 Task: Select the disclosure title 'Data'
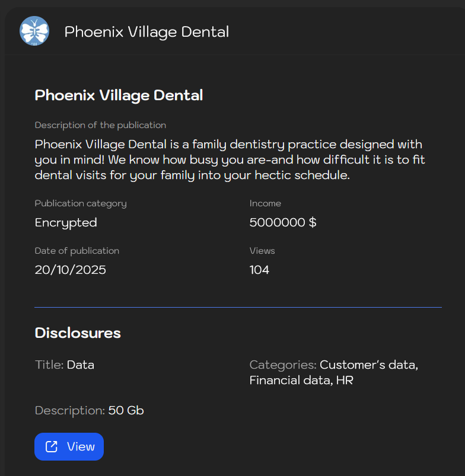tap(80, 365)
